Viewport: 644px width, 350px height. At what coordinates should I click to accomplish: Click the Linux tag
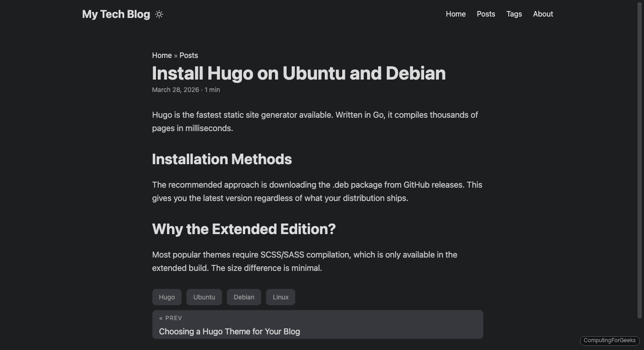point(280,297)
